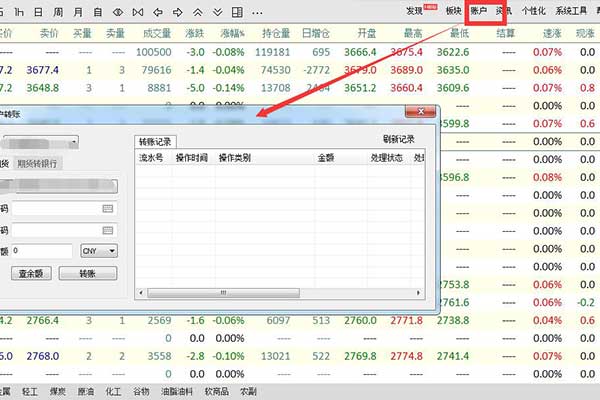Select the weekly (周) period button
Image resolution: width=600 pixels, height=400 pixels.
coord(58,12)
